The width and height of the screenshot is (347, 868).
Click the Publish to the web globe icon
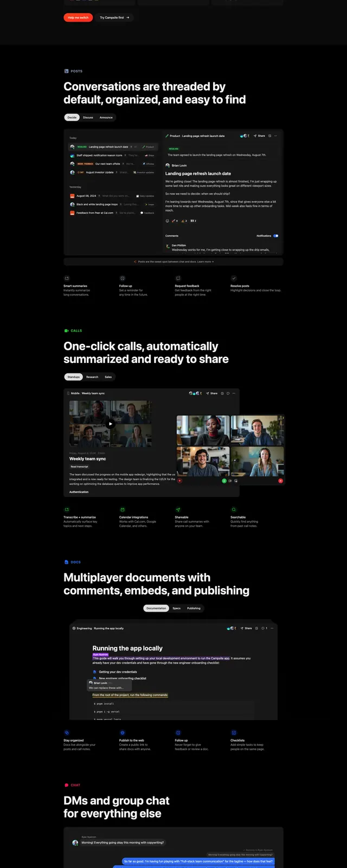coord(123,732)
